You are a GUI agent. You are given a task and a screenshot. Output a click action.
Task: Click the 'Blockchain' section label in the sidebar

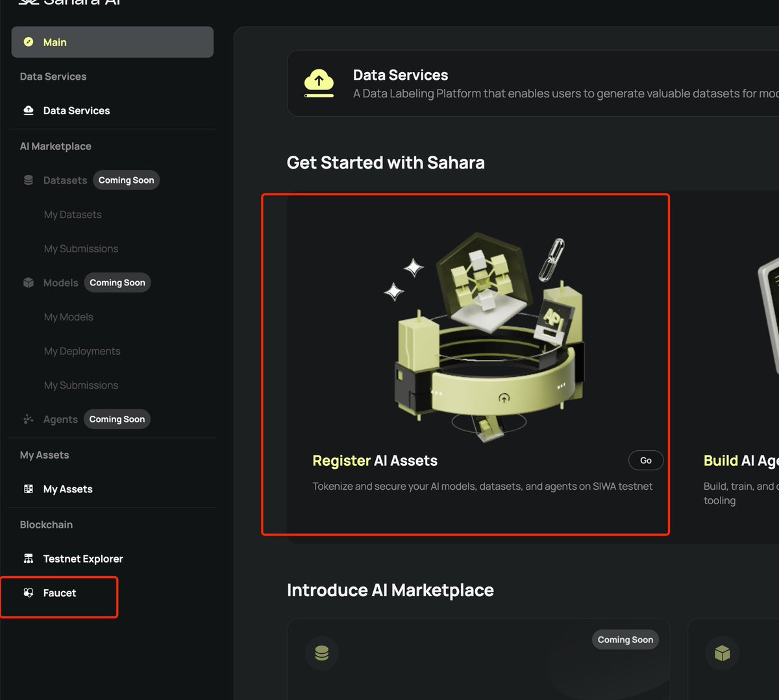(46, 525)
